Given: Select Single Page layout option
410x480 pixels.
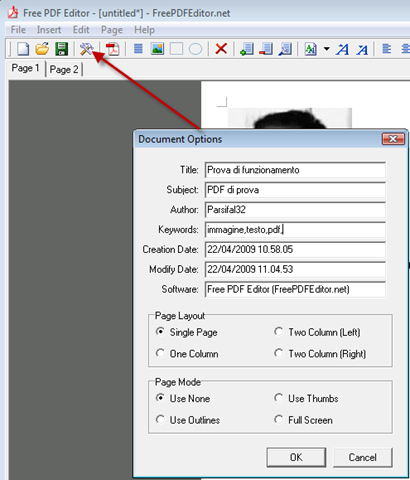Looking at the screenshot, I should point(187,332).
